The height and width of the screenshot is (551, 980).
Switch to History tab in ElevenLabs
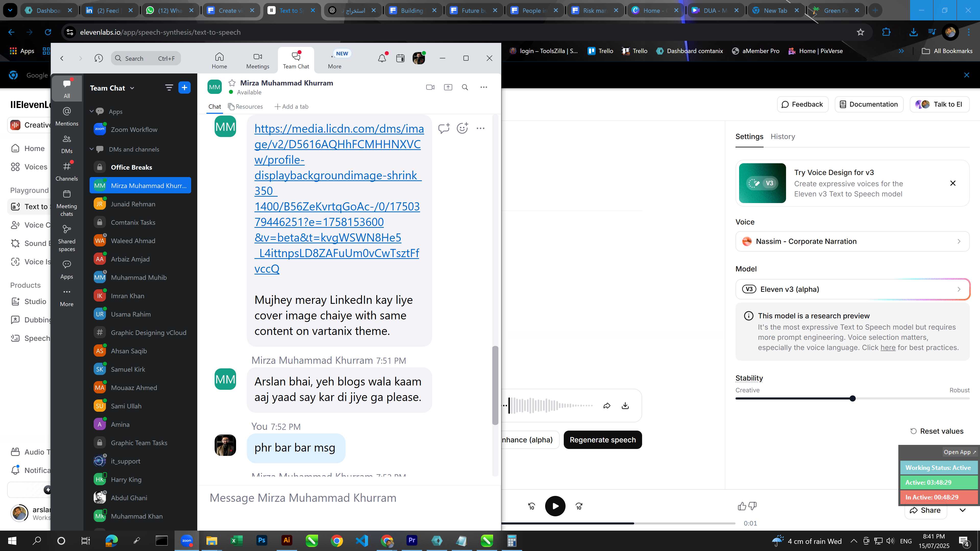(782, 136)
